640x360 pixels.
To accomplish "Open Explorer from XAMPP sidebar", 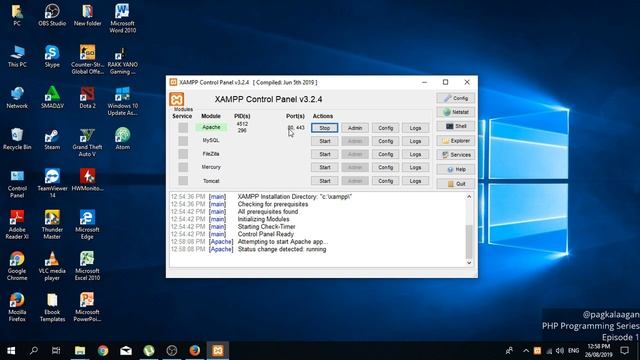I will 456,141.
